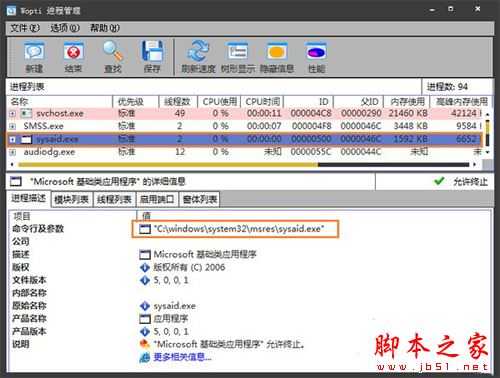
Task: Click the 允许终止 status label
Action: (x=470, y=182)
